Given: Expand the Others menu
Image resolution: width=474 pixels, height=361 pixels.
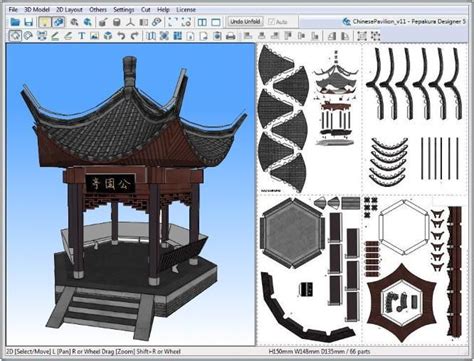Looking at the screenshot, I should coord(98,10).
